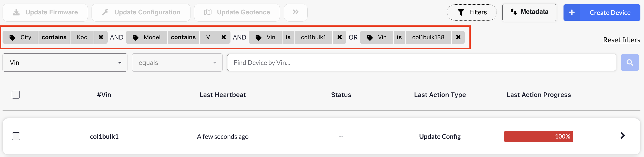Click Update Configuration toolbar button

[141, 12]
